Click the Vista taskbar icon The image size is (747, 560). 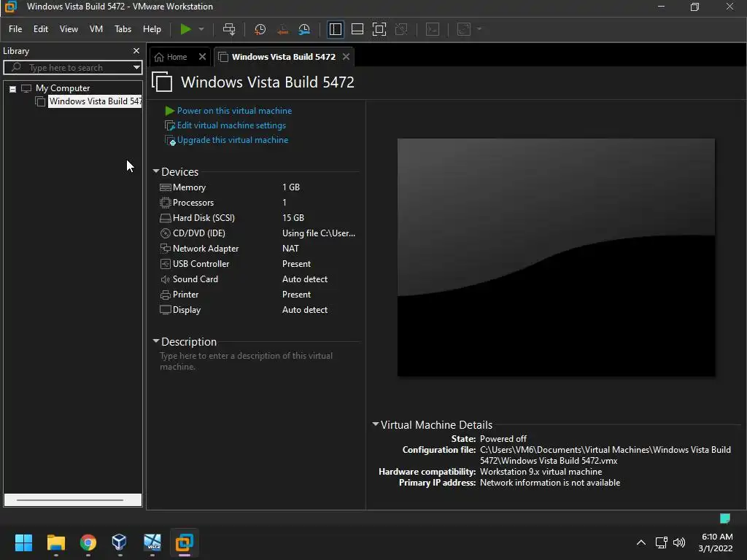coord(152,542)
